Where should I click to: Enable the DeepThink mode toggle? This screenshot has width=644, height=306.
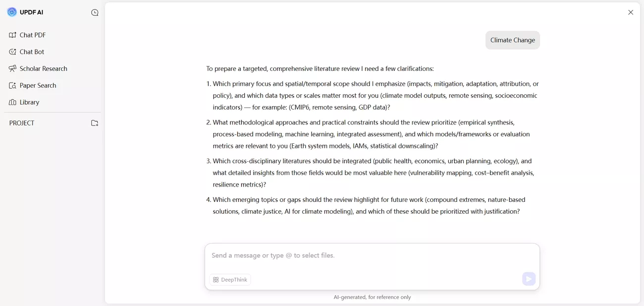coord(230,279)
